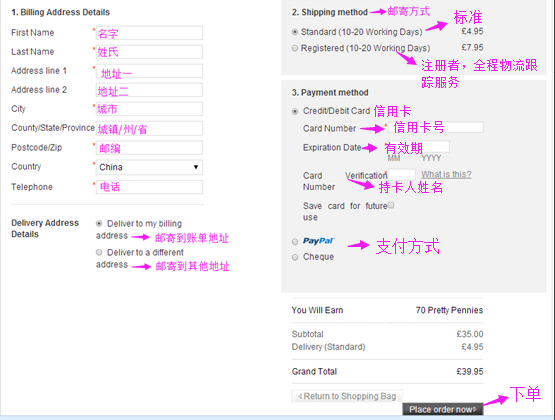Focus the Address line 1 field
Viewport: 555px width, 420px height.
coord(149,71)
